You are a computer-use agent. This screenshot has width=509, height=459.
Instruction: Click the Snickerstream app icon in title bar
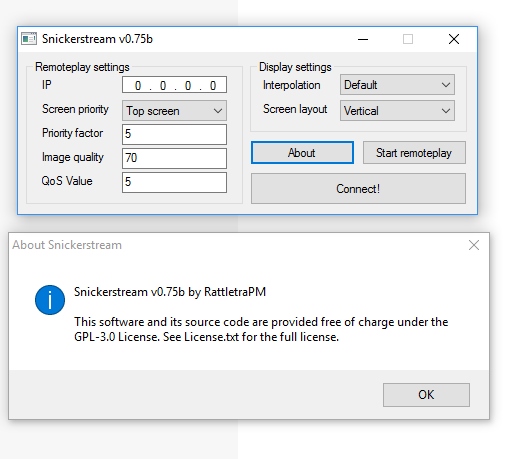click(x=29, y=39)
